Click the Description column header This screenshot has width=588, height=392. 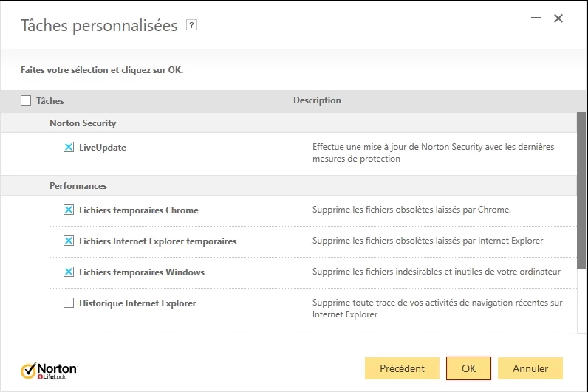pyautogui.click(x=317, y=100)
